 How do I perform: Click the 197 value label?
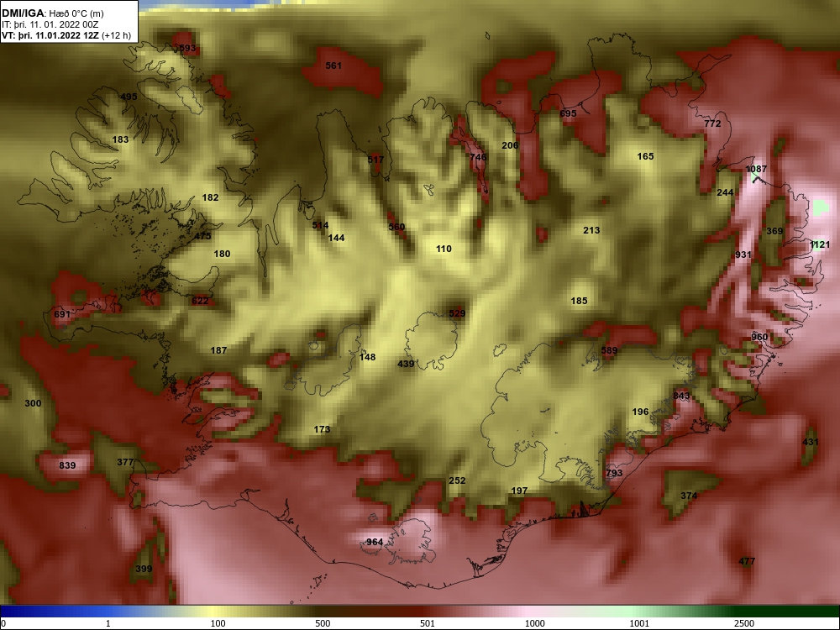pos(520,491)
